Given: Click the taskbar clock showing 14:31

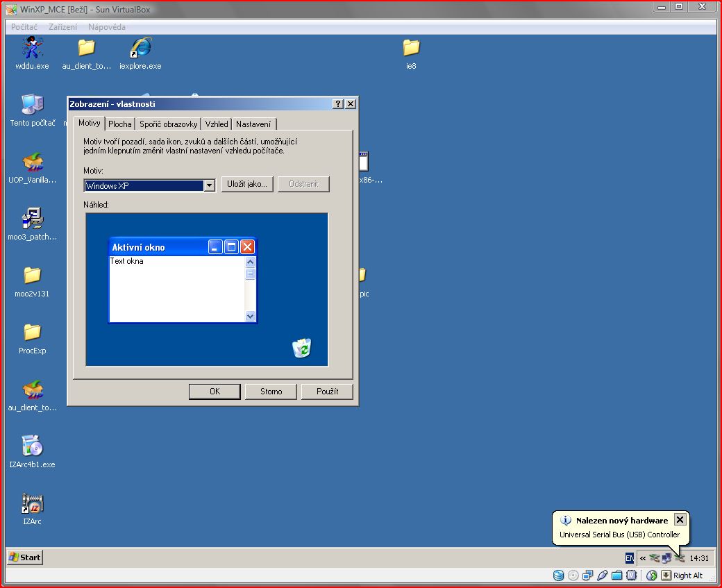Looking at the screenshot, I should [699, 558].
